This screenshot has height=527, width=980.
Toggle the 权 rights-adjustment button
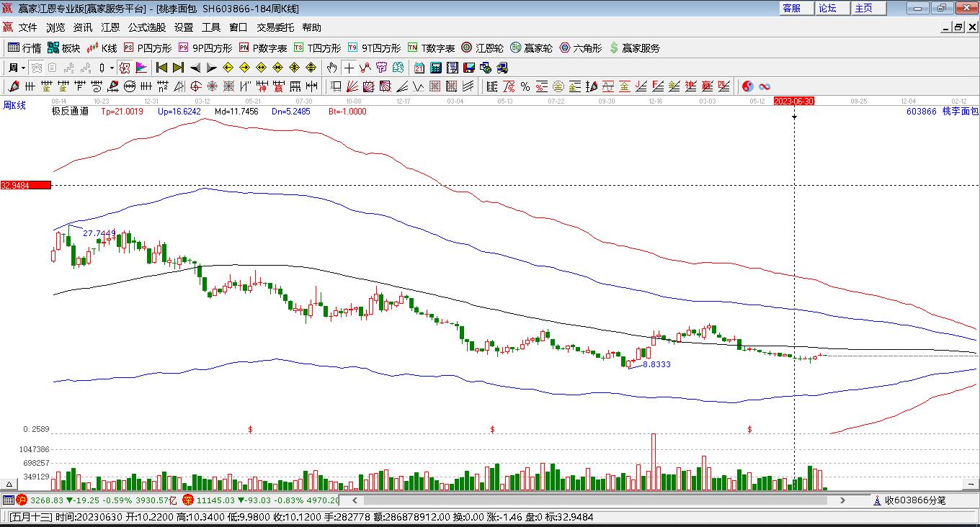(x=124, y=68)
